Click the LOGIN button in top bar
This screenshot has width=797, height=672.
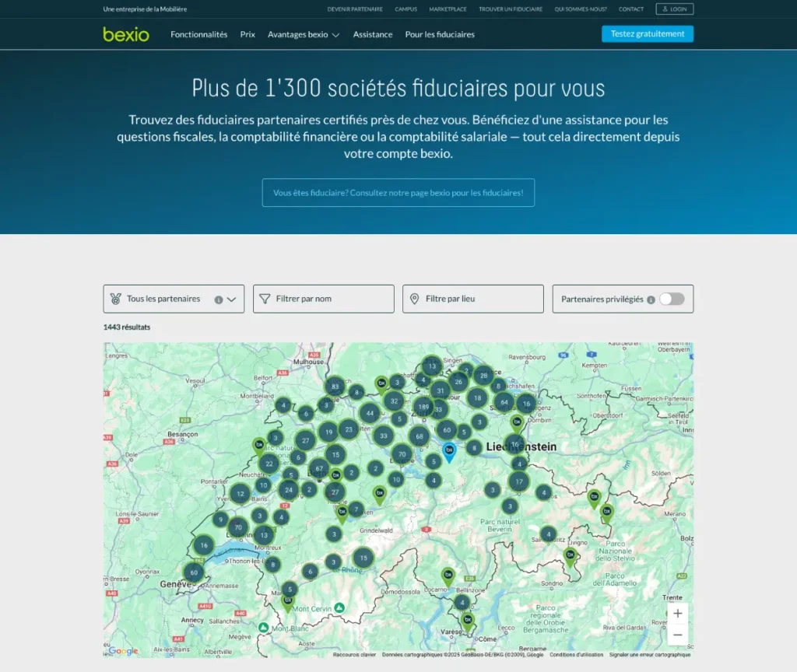click(x=674, y=9)
